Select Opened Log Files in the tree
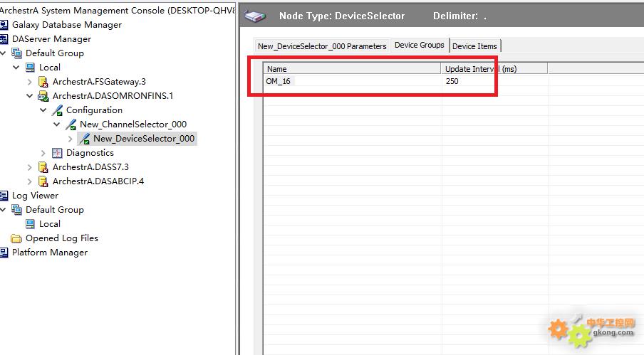Viewport: 644px width, 355px height. point(62,238)
